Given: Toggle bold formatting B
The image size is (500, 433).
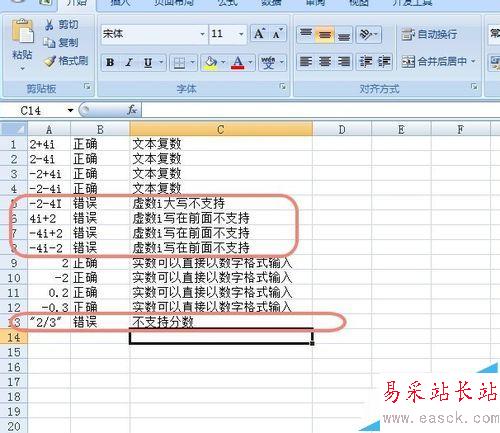Looking at the screenshot, I should click(x=110, y=62).
